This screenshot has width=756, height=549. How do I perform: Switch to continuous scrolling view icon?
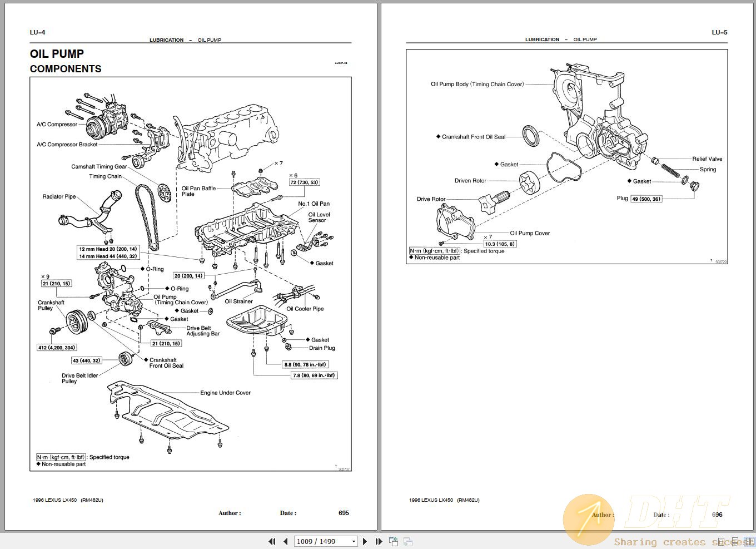pos(734,542)
